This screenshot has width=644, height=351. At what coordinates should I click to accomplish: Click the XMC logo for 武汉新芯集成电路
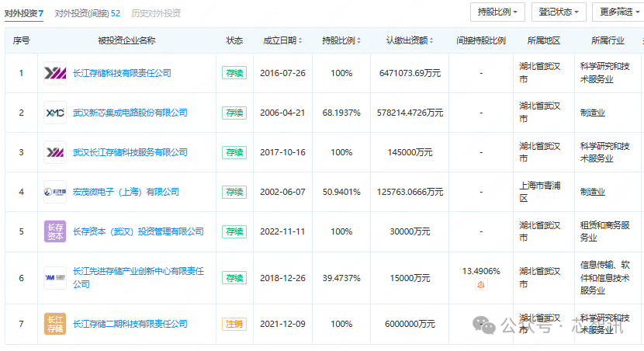pos(55,113)
